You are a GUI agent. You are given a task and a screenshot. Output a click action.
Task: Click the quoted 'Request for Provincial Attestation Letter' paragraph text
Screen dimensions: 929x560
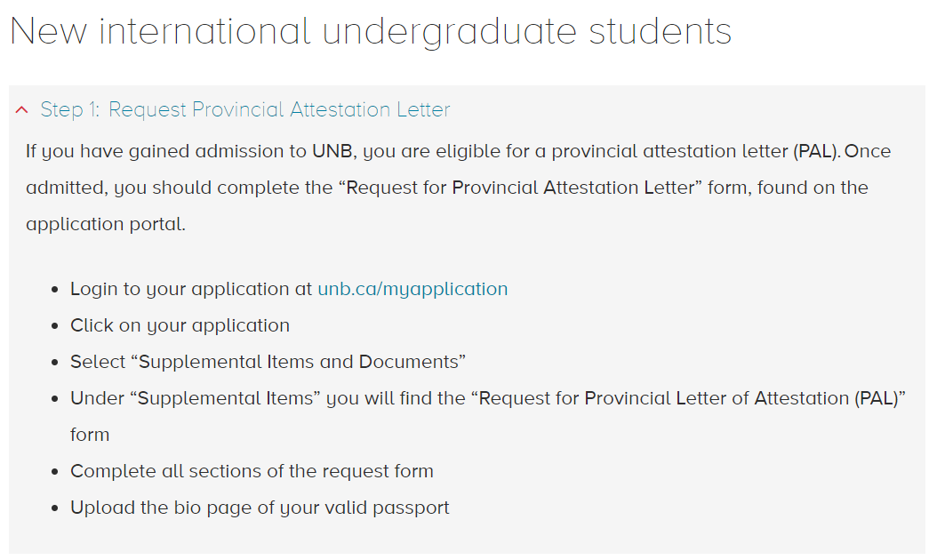(x=520, y=188)
